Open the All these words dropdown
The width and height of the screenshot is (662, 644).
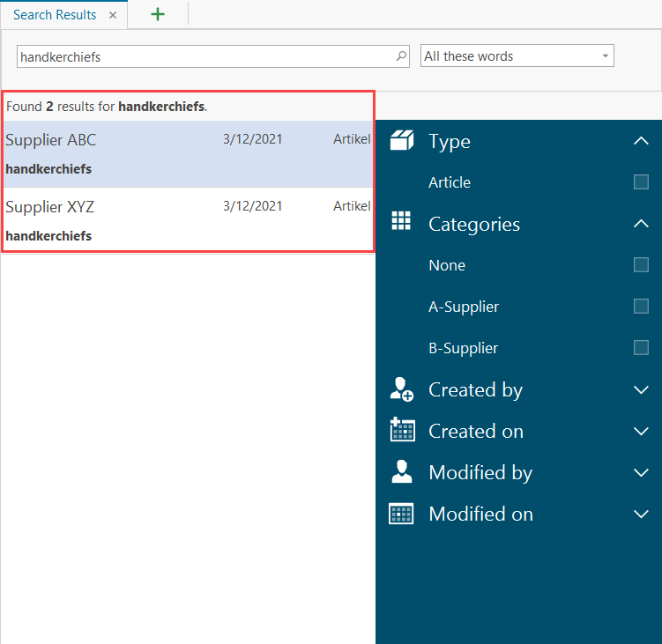tap(517, 56)
